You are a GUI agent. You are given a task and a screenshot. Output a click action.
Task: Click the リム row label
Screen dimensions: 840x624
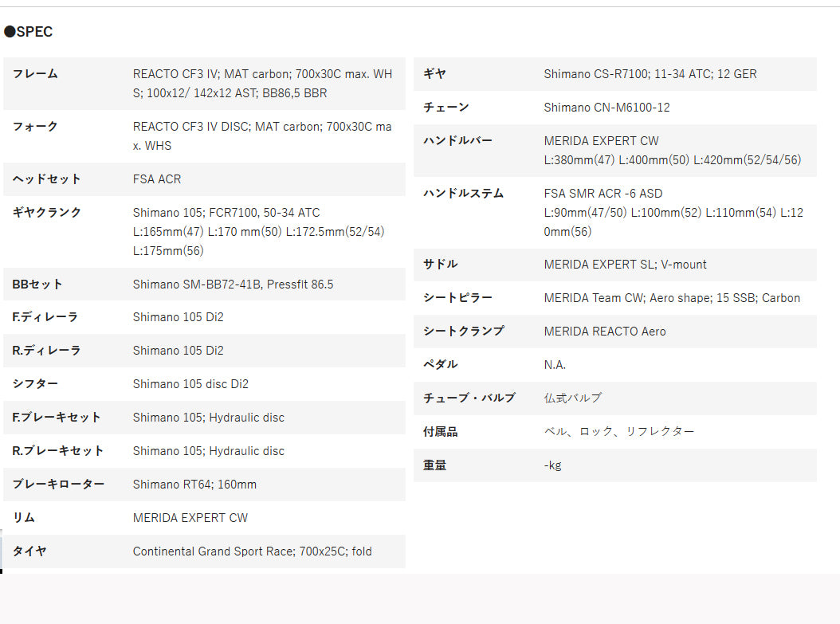(x=24, y=518)
